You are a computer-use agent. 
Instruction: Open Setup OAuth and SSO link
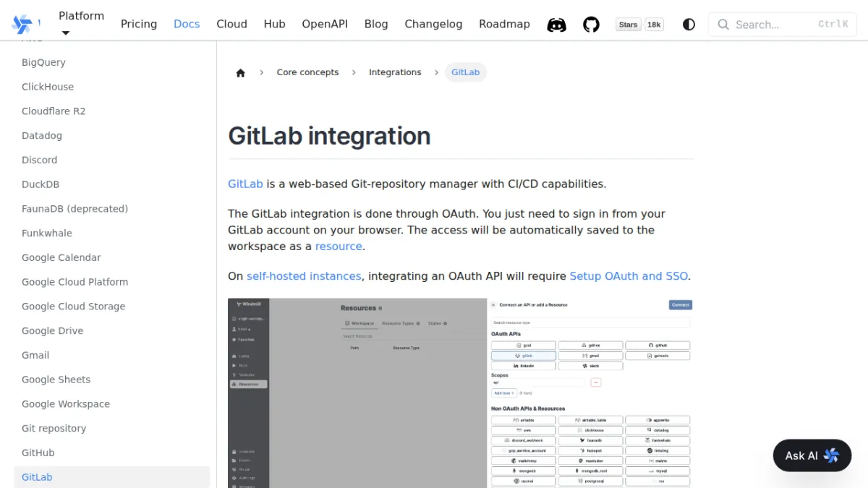pyautogui.click(x=629, y=276)
